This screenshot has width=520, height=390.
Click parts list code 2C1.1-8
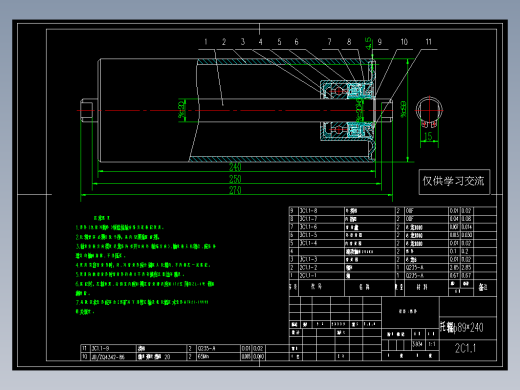click(x=308, y=211)
